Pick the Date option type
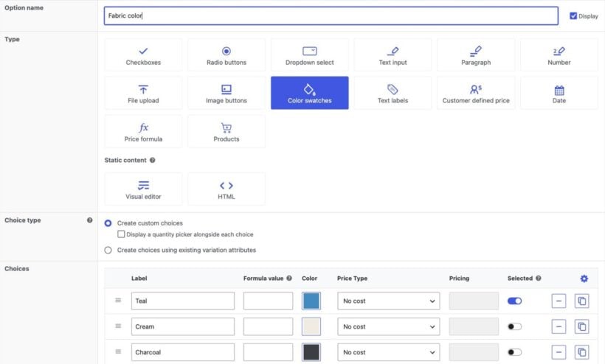 coord(559,93)
